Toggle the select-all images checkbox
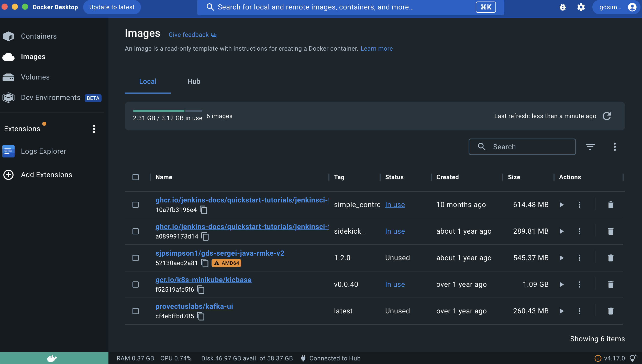Image resolution: width=642 pixels, height=364 pixels. click(x=136, y=177)
